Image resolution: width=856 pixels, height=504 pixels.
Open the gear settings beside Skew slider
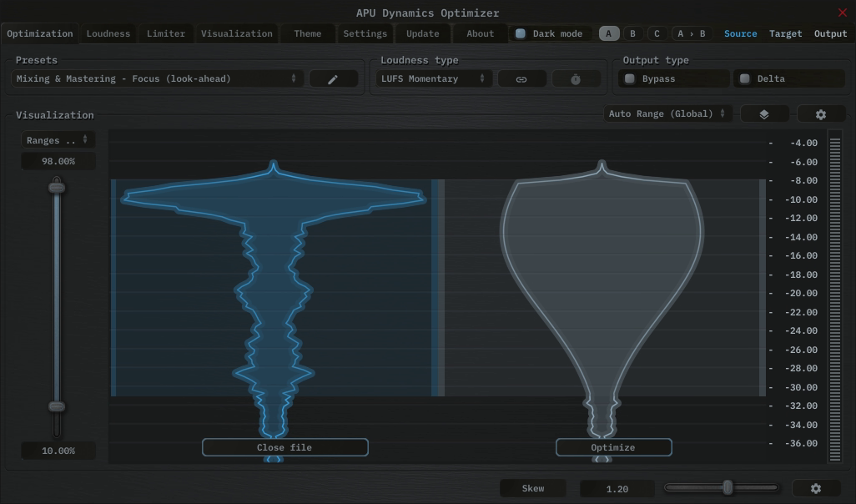point(815,488)
